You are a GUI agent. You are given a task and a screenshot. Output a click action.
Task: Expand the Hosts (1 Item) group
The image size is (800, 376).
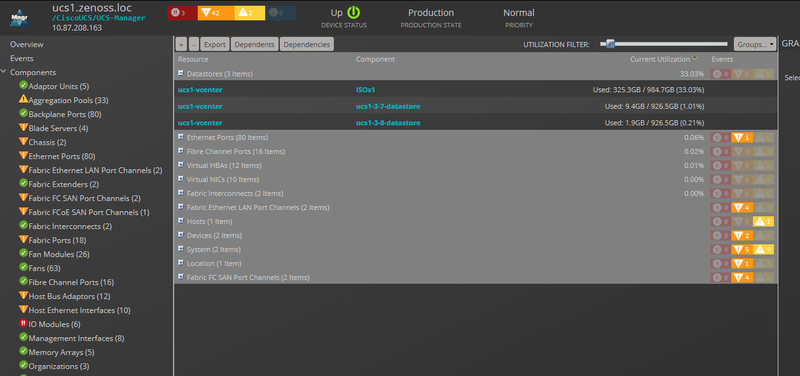coord(181,221)
